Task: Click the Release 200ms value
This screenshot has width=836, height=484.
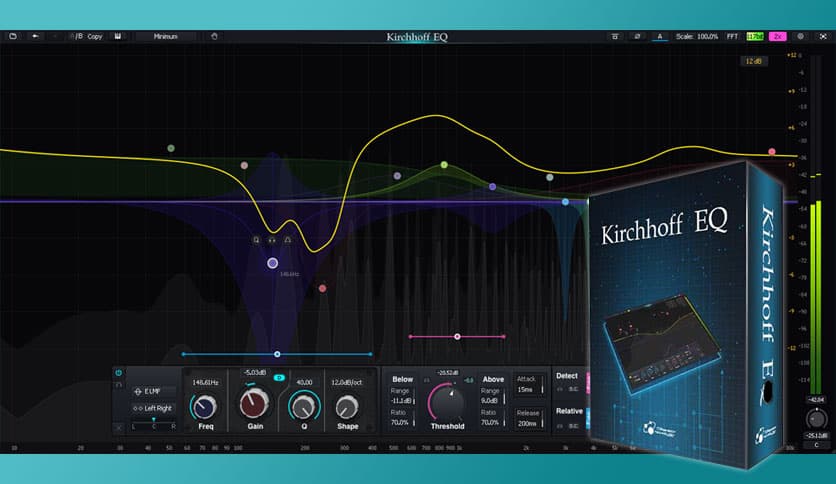Action: click(527, 424)
